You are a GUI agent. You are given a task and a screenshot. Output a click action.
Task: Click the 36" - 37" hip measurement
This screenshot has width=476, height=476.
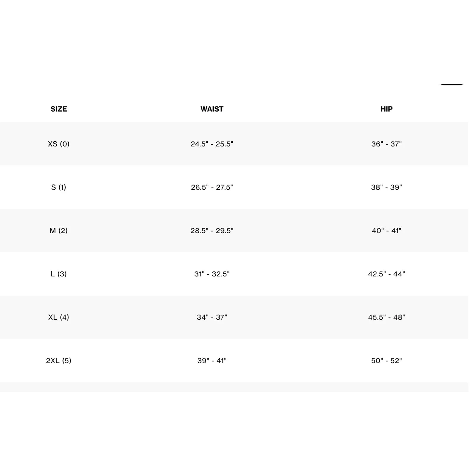tap(386, 144)
